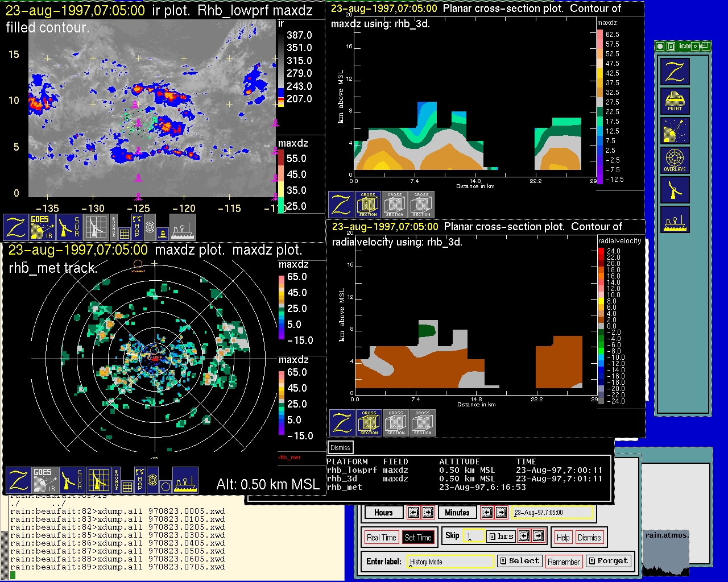Viewport: 728px width, 582px height.
Task: Open the OVERLAYS icon in the icon bar
Action: (x=675, y=160)
